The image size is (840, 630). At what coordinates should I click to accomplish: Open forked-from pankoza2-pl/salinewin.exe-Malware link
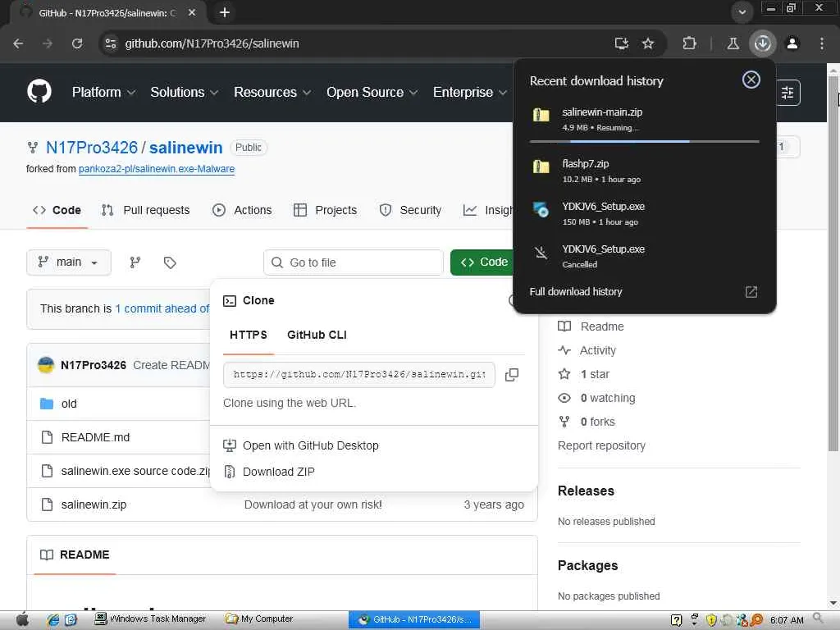coord(157,169)
